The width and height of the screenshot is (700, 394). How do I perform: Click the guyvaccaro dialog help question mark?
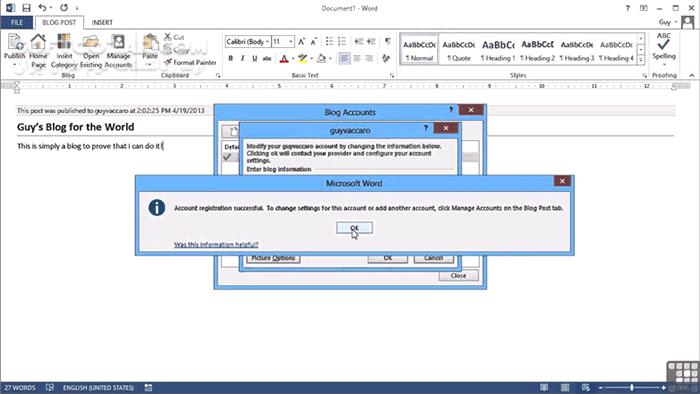425,129
